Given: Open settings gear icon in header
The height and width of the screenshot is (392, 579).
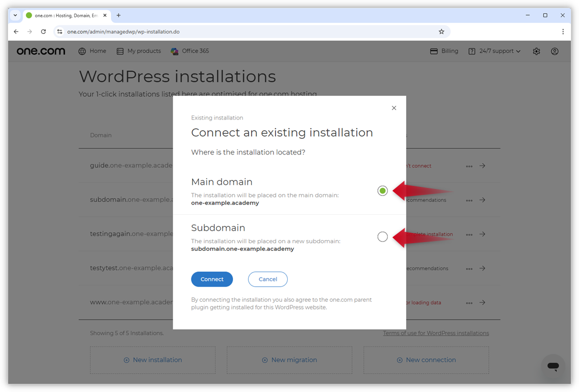Looking at the screenshot, I should (x=536, y=51).
